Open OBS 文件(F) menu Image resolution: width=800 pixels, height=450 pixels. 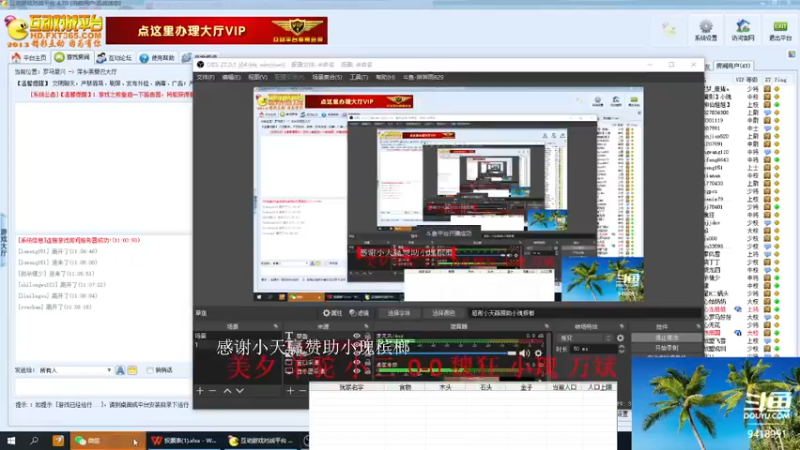(x=205, y=77)
